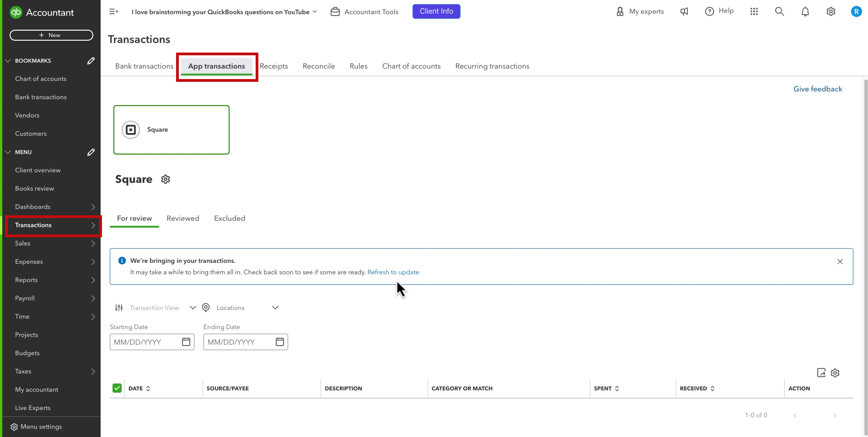
Task: Click the Client Info button
Action: coord(436,11)
